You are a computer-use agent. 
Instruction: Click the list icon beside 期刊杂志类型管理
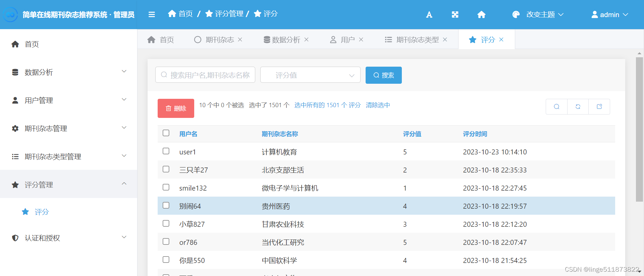(15, 157)
